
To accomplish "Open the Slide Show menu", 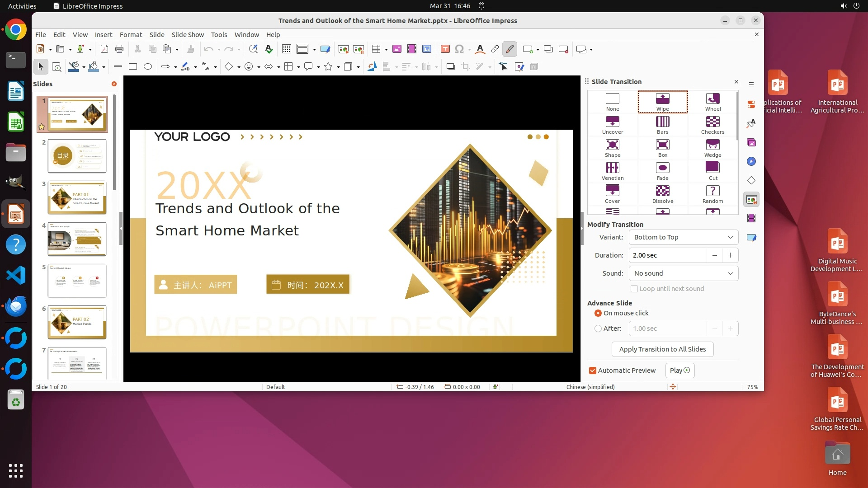I will click(188, 35).
